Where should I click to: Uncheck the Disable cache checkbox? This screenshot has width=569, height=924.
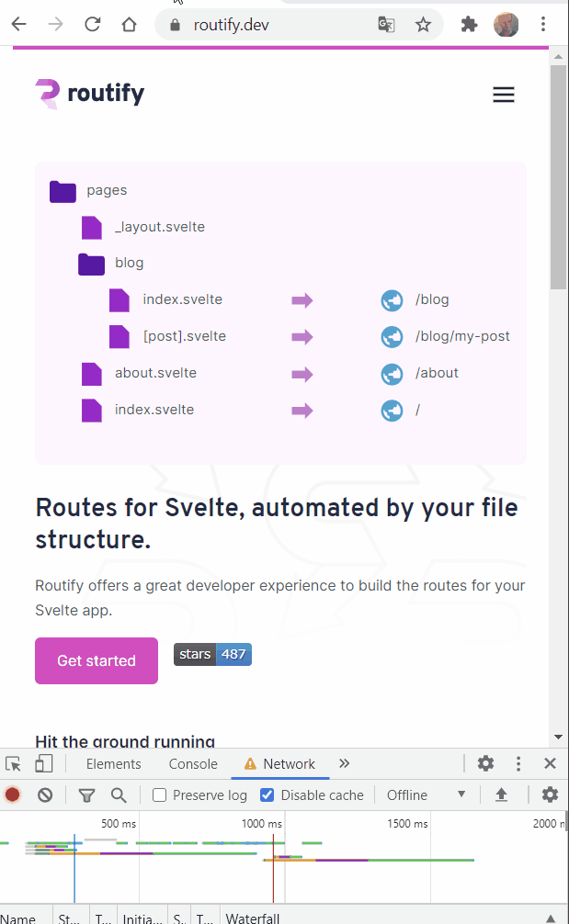pos(267,795)
